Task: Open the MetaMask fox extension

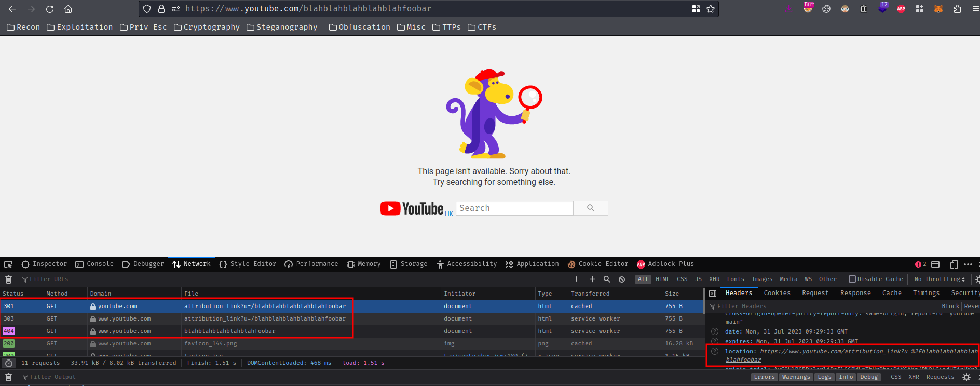Action: pyautogui.click(x=938, y=9)
